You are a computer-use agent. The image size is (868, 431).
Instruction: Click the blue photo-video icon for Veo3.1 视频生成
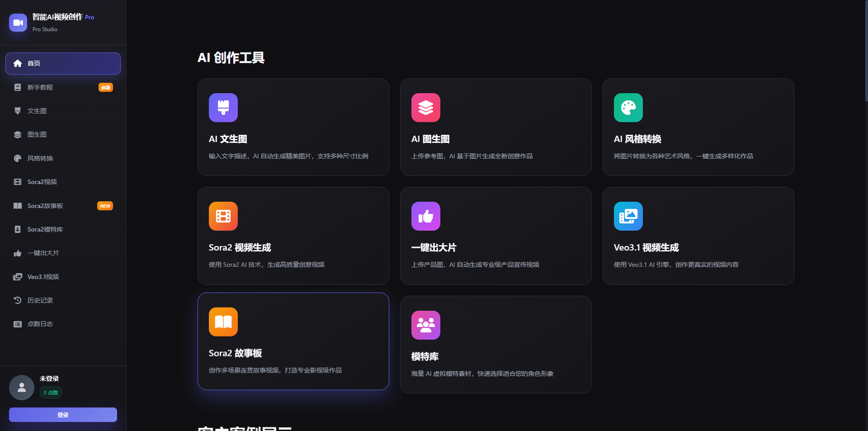click(x=628, y=216)
